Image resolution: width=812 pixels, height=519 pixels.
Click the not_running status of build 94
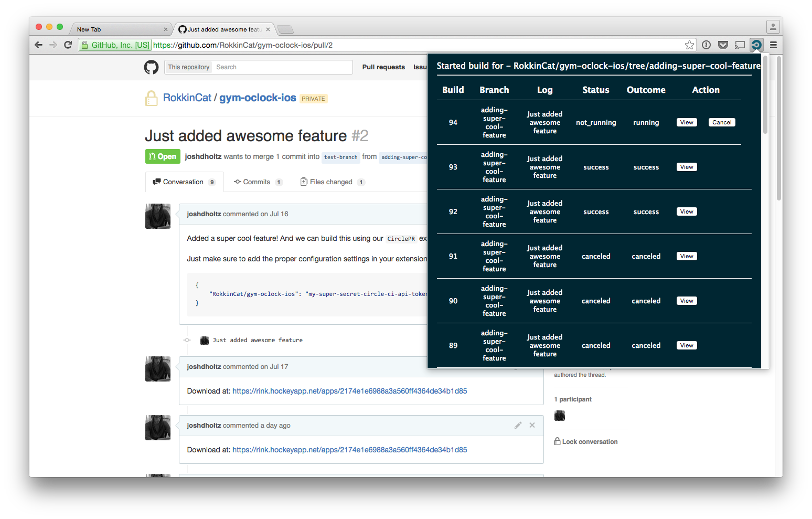tap(596, 122)
